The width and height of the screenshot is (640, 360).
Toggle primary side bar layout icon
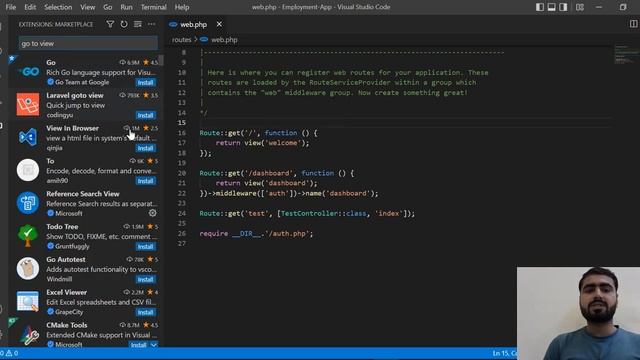(x=540, y=7)
